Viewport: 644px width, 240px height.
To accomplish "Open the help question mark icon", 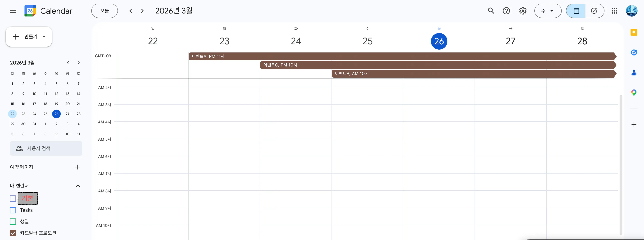I will 506,11.
